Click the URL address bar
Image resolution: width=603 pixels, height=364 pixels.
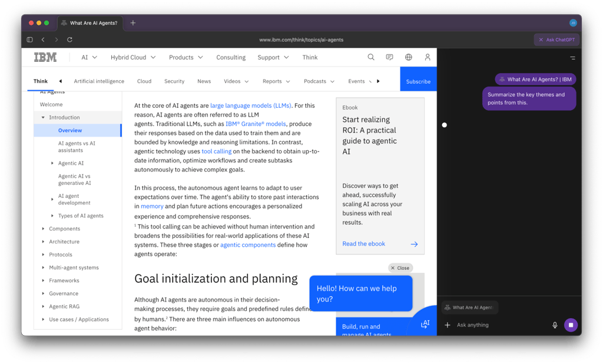point(301,39)
